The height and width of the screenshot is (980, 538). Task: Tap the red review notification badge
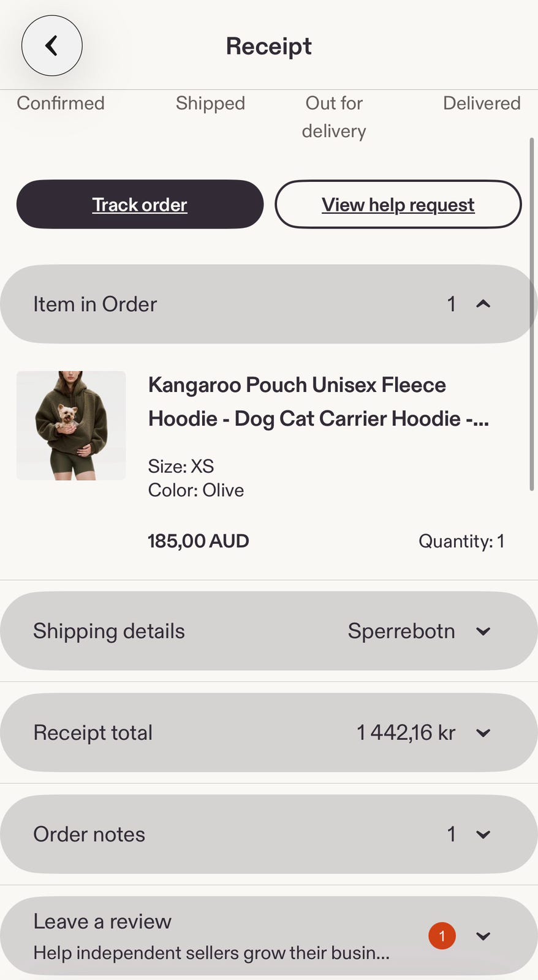point(442,936)
